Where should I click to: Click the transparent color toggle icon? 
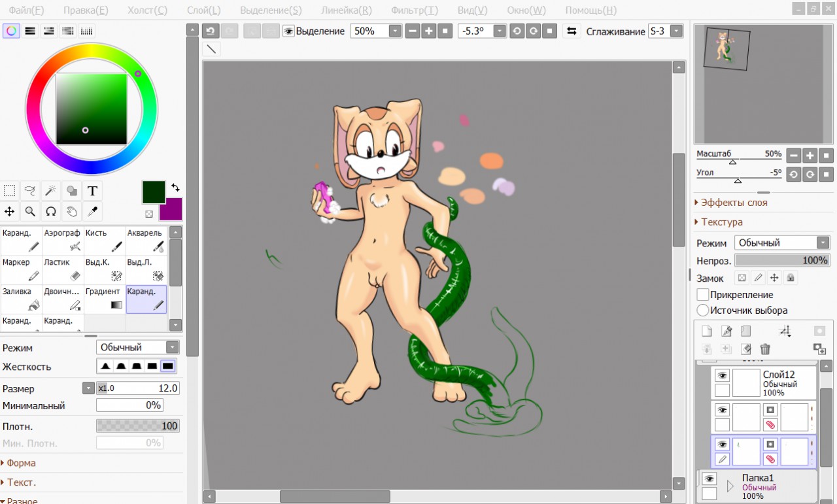tap(149, 214)
